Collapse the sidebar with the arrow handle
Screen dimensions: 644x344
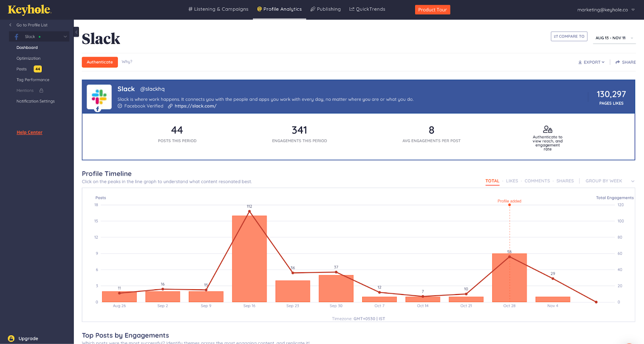[76, 32]
